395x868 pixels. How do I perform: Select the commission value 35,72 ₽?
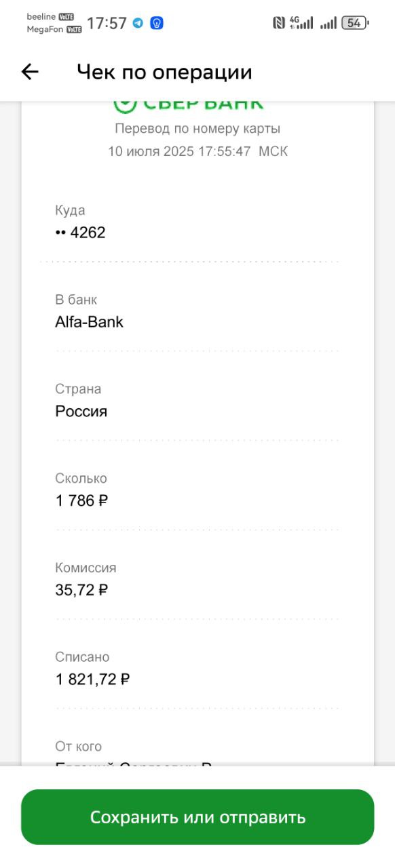click(x=81, y=590)
